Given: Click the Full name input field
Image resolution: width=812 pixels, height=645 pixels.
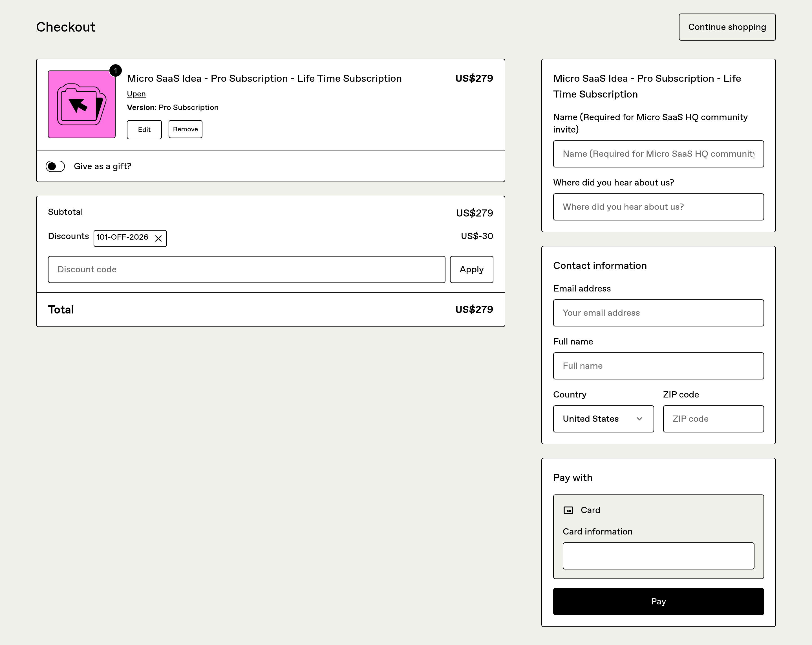Looking at the screenshot, I should (658, 366).
